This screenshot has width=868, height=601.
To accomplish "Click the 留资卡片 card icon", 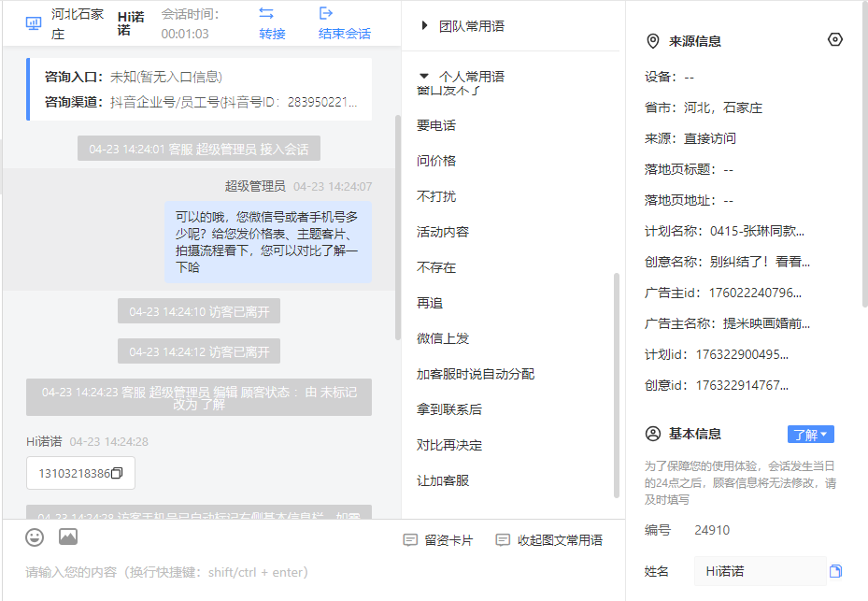I will pyautogui.click(x=410, y=540).
